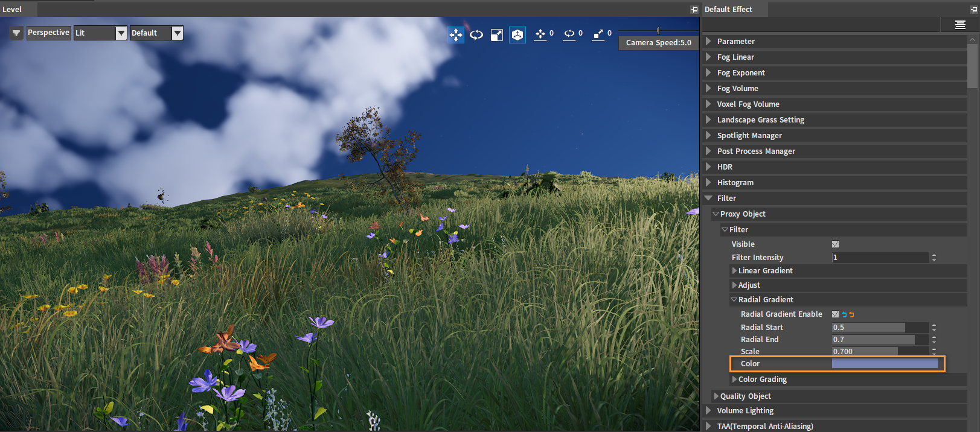Open the Radial Gradient Color swatch
This screenshot has height=432, width=980.
pos(885,364)
